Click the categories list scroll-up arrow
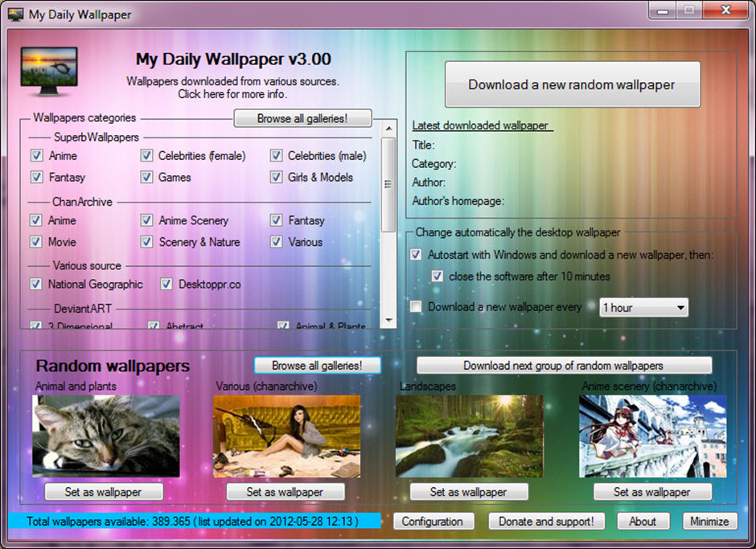Image resolution: width=756 pixels, height=549 pixels. (x=388, y=129)
